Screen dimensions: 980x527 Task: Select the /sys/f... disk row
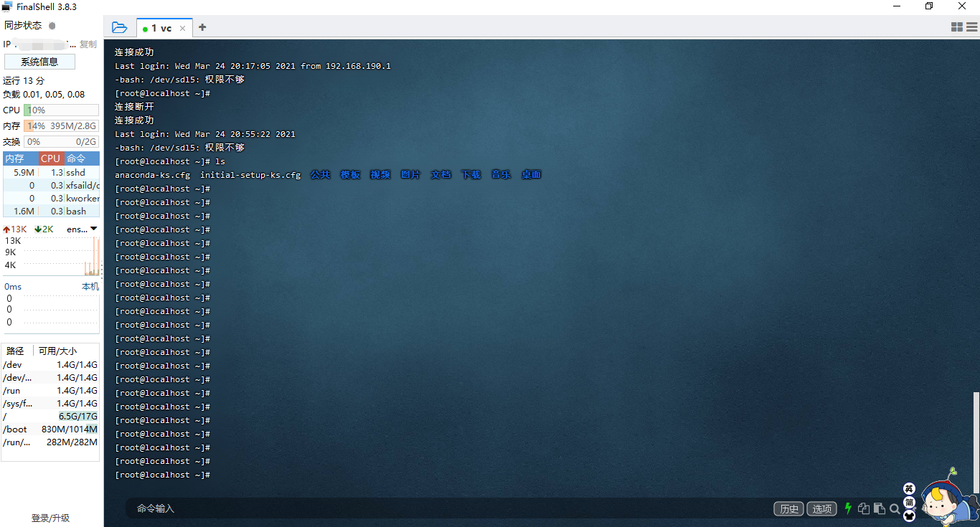[50, 404]
